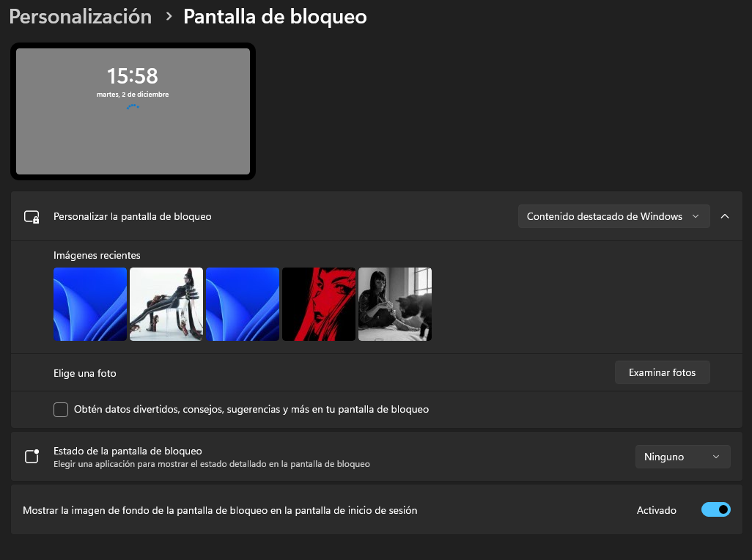
Task: Select the red and black face thumbnail
Action: point(319,304)
